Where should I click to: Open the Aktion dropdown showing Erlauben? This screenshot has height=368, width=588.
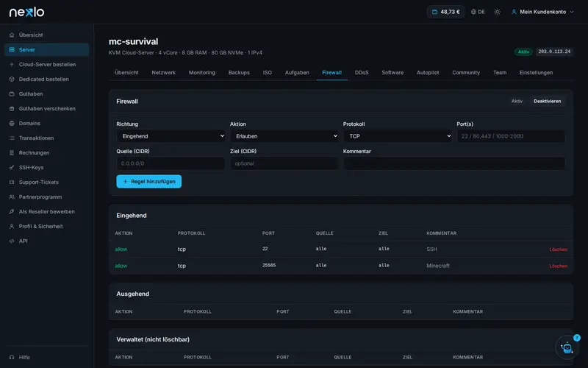[284, 136]
